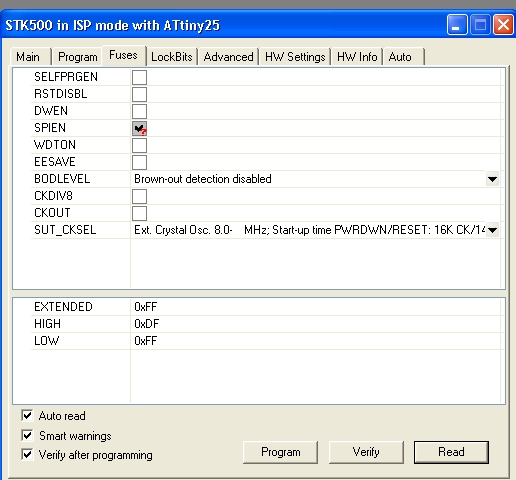Select the CKOUT fuse label
516x480 pixels.
coord(52,213)
